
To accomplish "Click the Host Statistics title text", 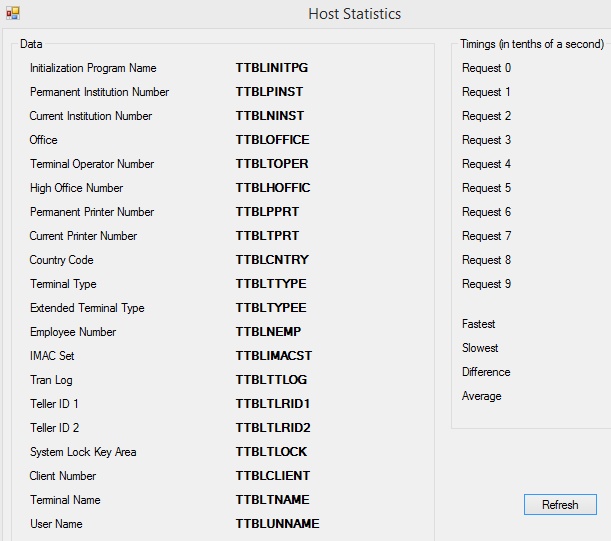I will (355, 14).
